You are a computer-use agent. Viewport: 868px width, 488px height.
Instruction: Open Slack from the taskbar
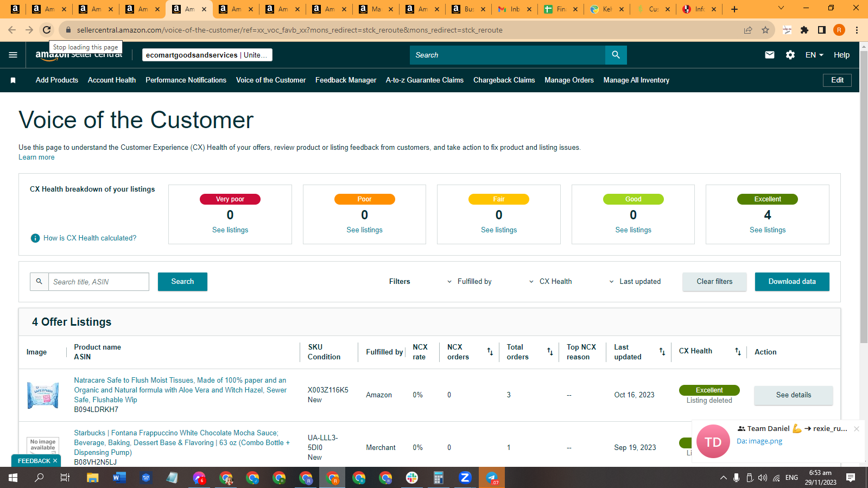pyautogui.click(x=412, y=478)
